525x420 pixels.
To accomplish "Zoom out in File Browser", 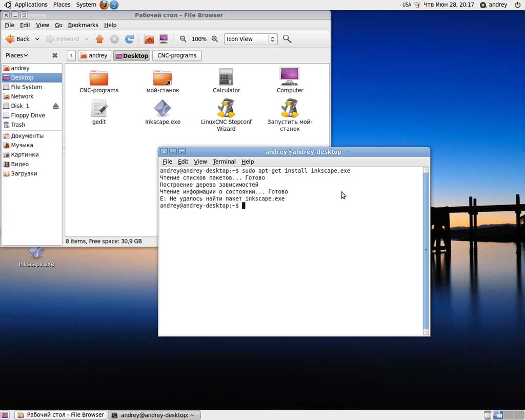I will click(x=183, y=39).
